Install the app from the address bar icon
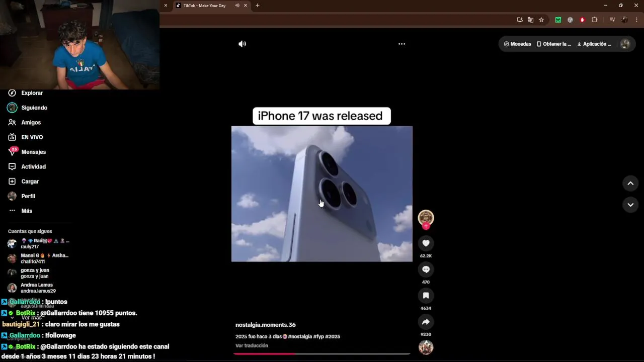Viewport: 644px width, 362px height. coord(520,20)
